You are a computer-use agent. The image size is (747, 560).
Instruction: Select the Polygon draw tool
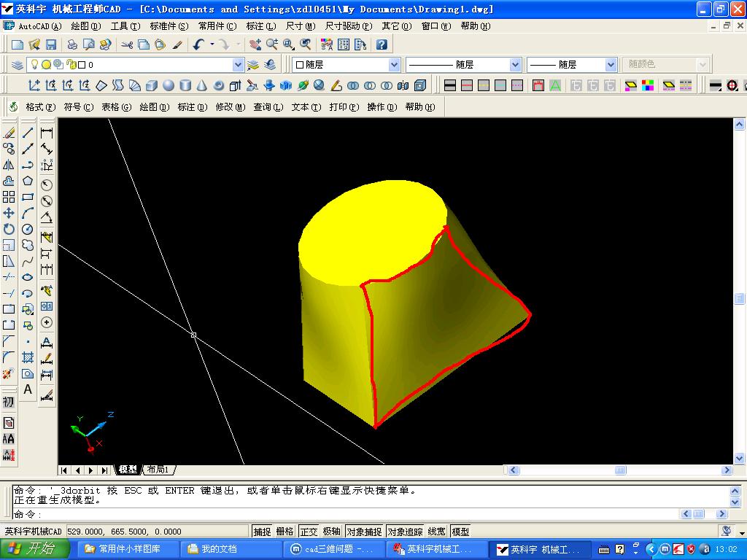point(28,181)
